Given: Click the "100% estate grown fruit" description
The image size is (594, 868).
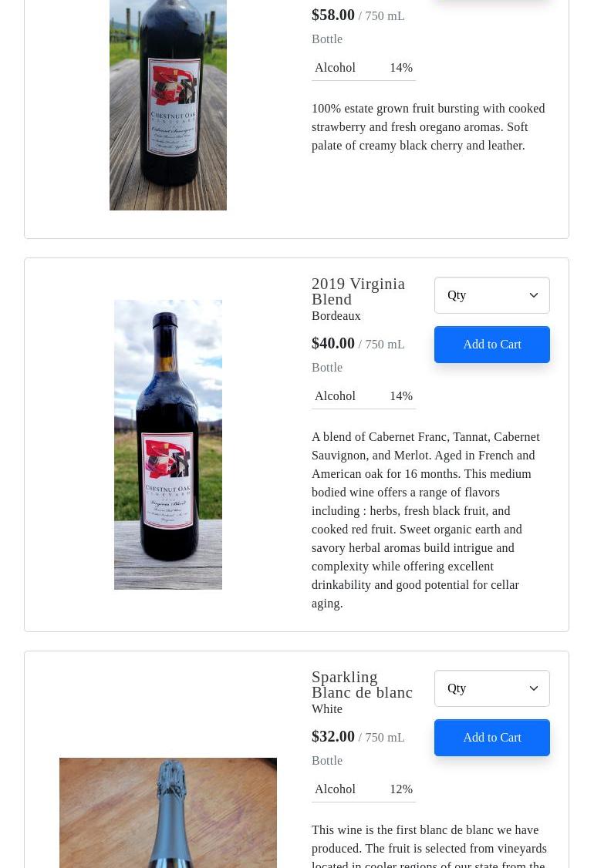Looking at the screenshot, I should pyautogui.click(x=428, y=127).
